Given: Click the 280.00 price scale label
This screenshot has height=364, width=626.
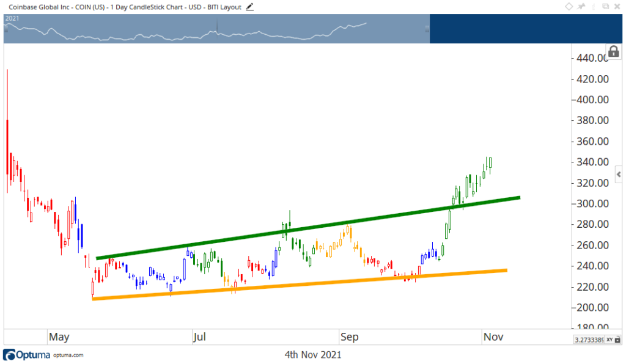Looking at the screenshot, I should point(592,225).
